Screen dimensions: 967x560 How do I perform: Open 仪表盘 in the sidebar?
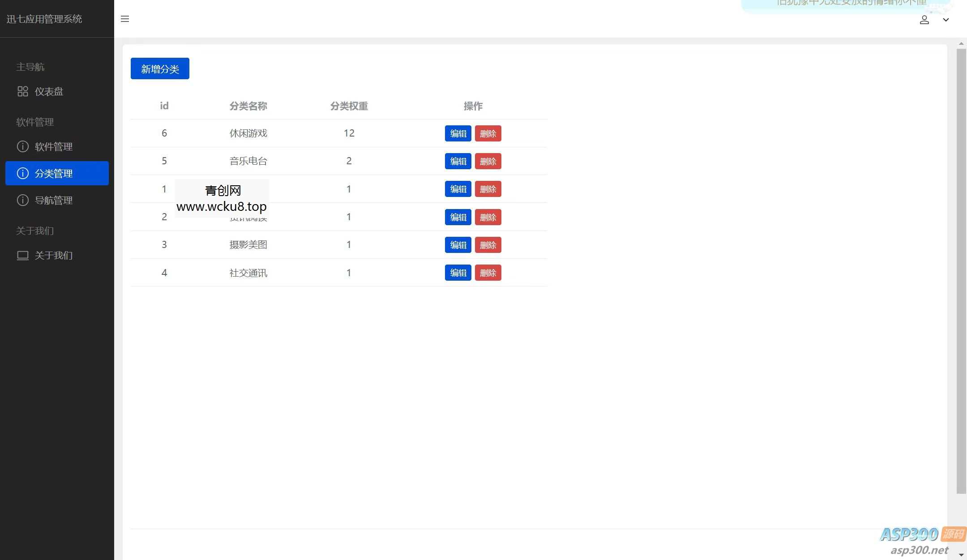coord(49,91)
